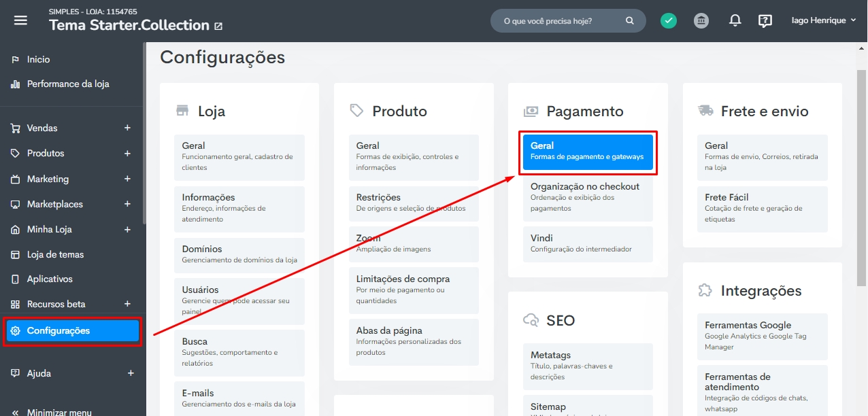Open Frete Fácil shipping settings
868x416 pixels.
click(x=762, y=208)
